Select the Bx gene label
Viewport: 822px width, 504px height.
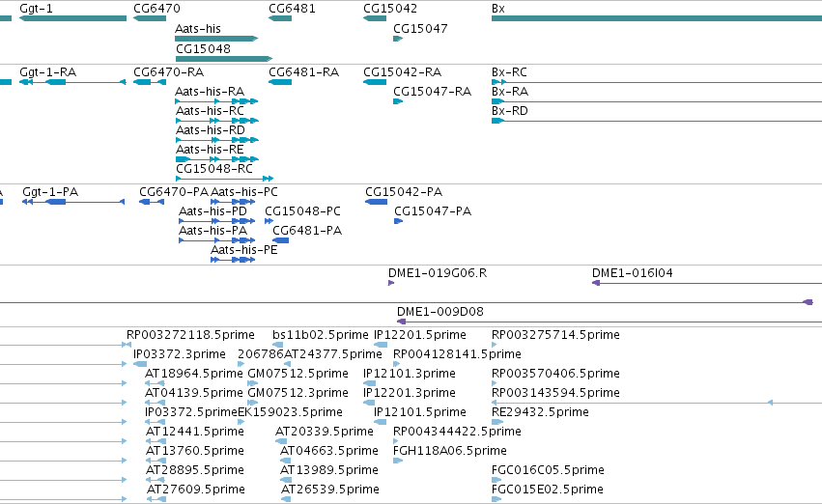498,9
